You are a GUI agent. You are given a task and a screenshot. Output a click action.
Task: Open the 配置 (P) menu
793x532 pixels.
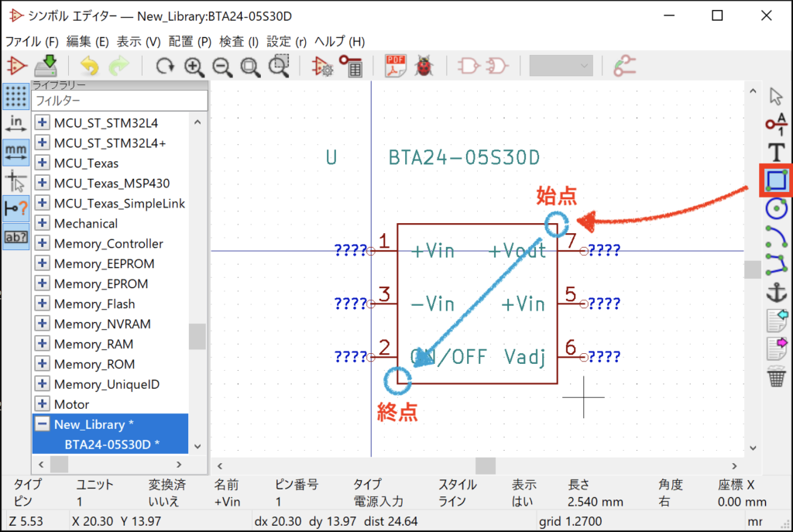coord(190,42)
